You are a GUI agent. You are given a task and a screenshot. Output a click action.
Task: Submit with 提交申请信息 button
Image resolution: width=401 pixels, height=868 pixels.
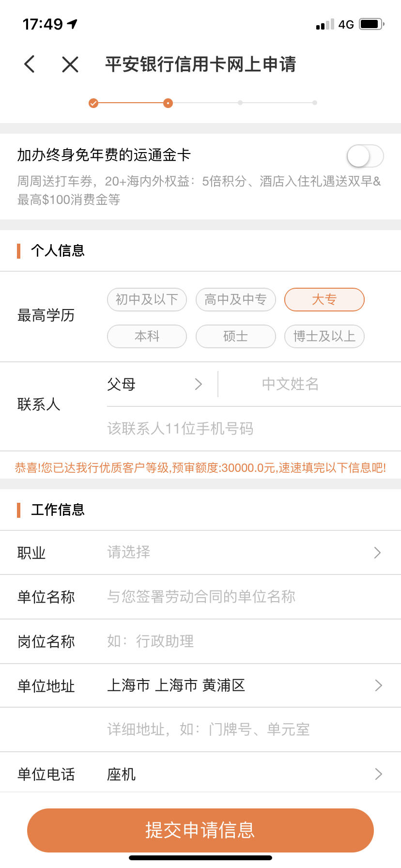coord(200,830)
